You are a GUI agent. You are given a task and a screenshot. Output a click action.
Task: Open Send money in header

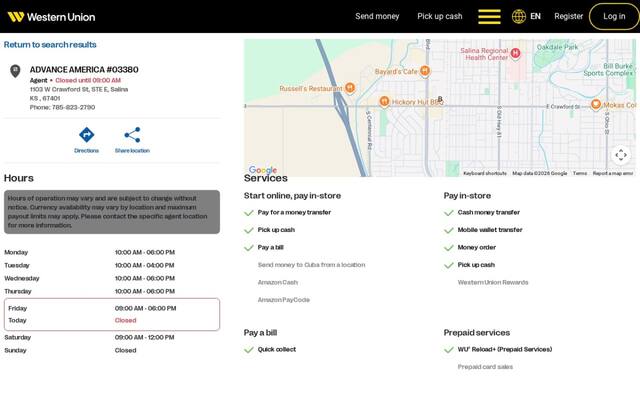tap(377, 16)
